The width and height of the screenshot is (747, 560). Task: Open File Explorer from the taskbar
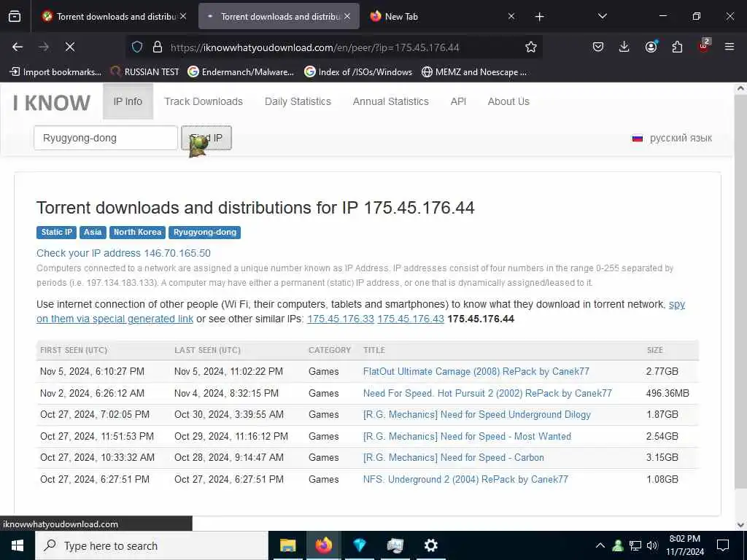(287, 545)
